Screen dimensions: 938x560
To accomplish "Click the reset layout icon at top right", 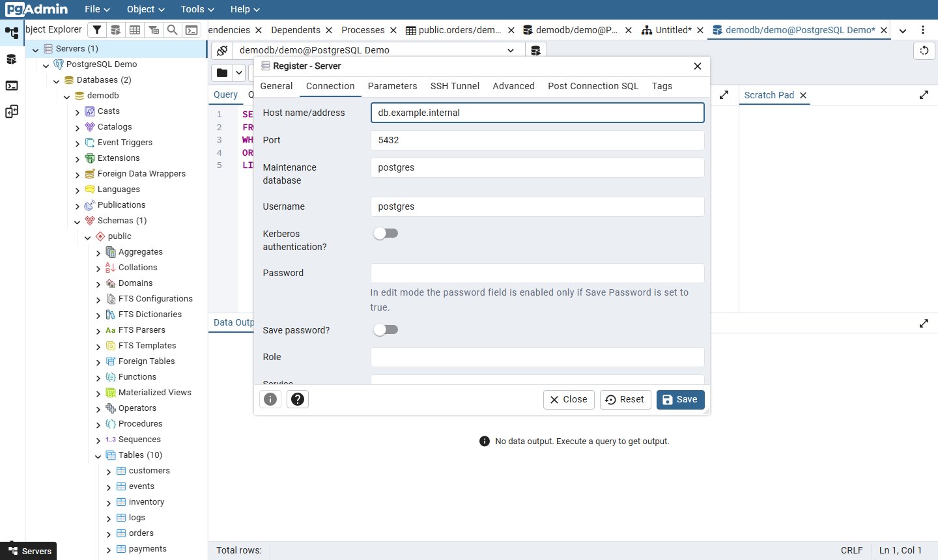I will pos(924,51).
